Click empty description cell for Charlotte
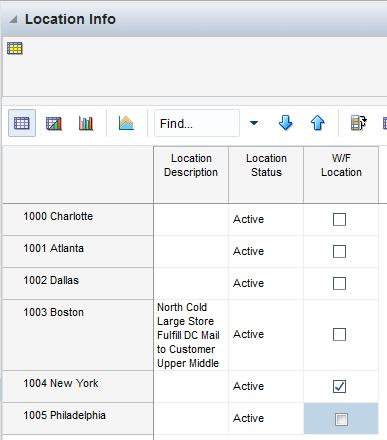Image resolution: width=387 pixels, height=440 pixels. pyautogui.click(x=191, y=220)
